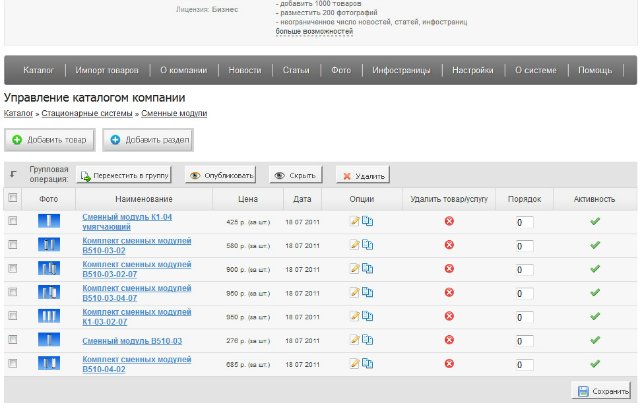This screenshot has height=412, width=640.
Task: Click order input field for К1-04 row
Action: pos(524,222)
